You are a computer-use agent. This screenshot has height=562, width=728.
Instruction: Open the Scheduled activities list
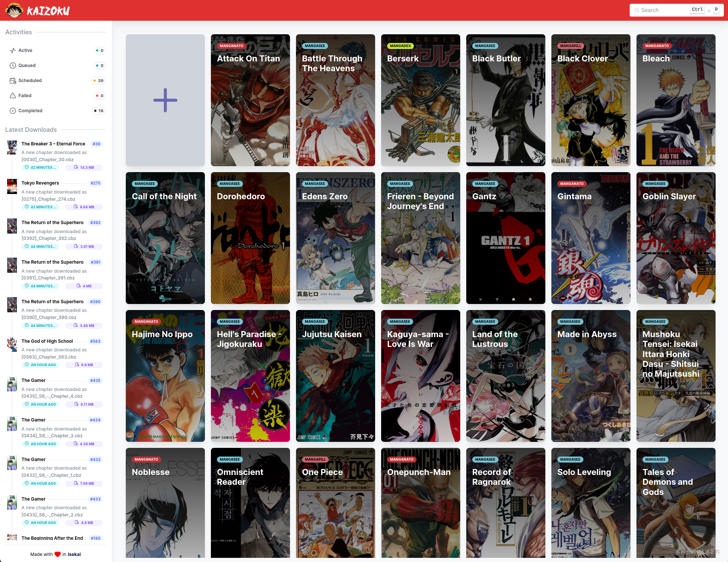pyautogui.click(x=30, y=81)
